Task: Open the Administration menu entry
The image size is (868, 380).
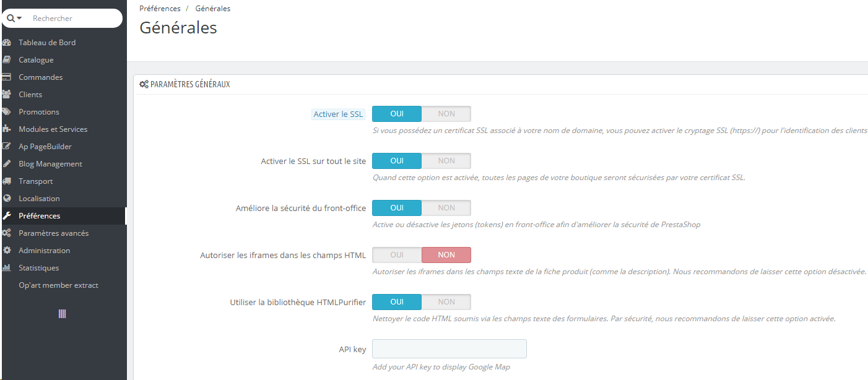Action: (45, 251)
